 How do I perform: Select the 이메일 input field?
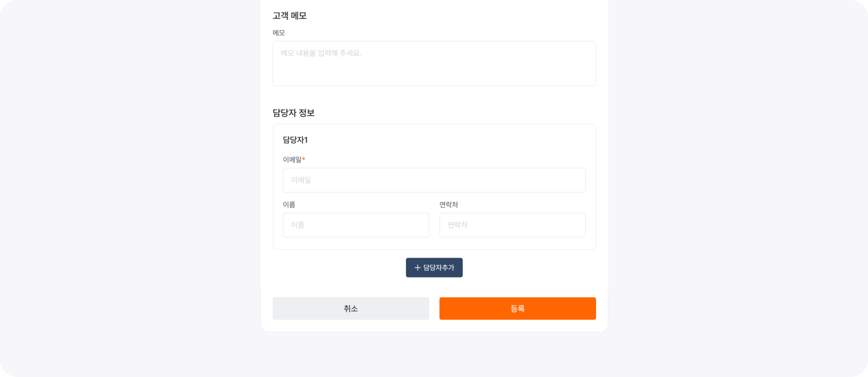(x=434, y=180)
